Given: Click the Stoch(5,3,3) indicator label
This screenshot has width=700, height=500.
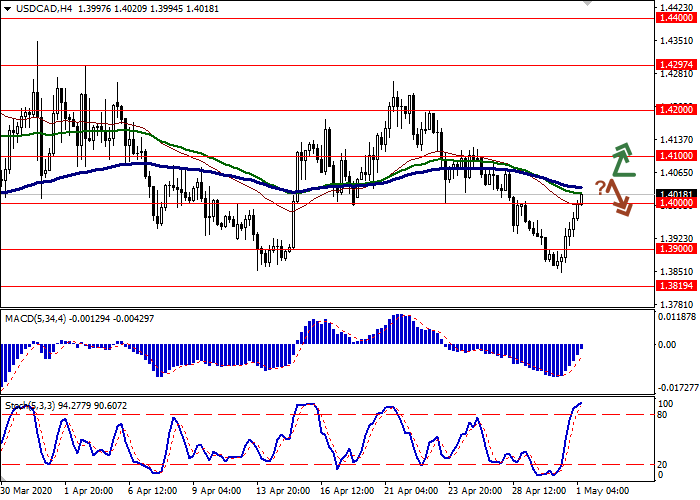Looking at the screenshot, I should [32, 405].
